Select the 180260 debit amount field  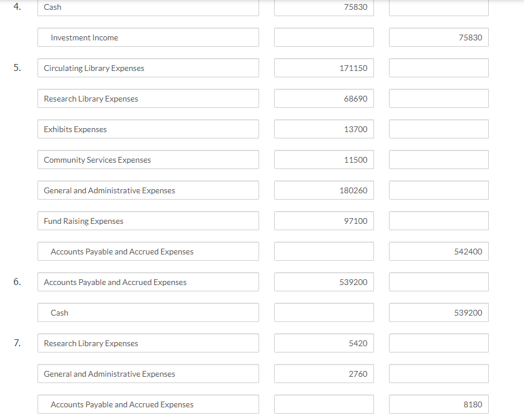click(324, 190)
